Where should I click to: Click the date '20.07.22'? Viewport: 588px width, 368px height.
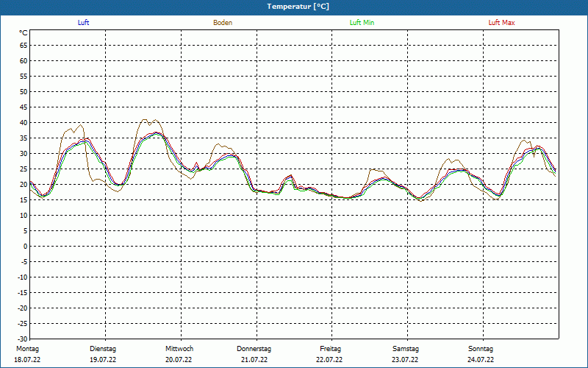click(179, 360)
